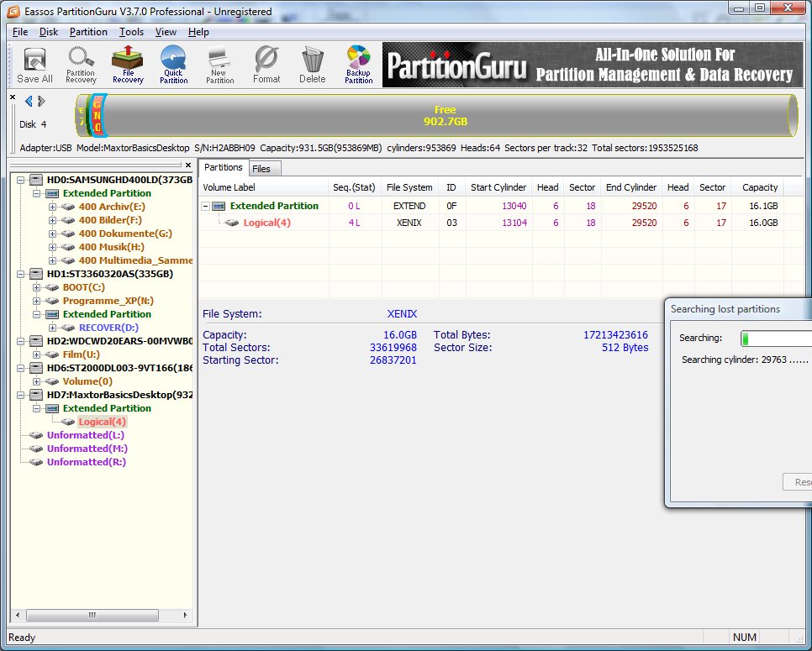Click the Unformatted(R:) drive icon
The height and width of the screenshot is (651, 812).
click(36, 462)
